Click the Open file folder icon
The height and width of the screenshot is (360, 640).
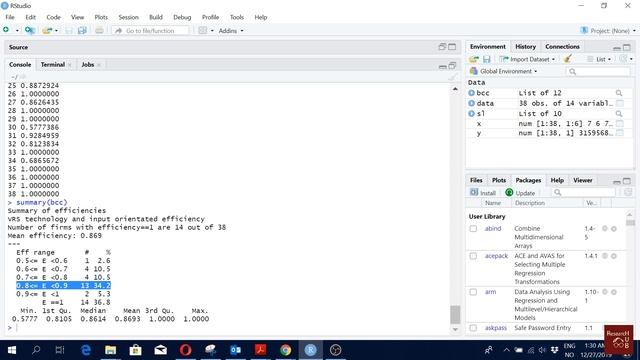pos(47,30)
